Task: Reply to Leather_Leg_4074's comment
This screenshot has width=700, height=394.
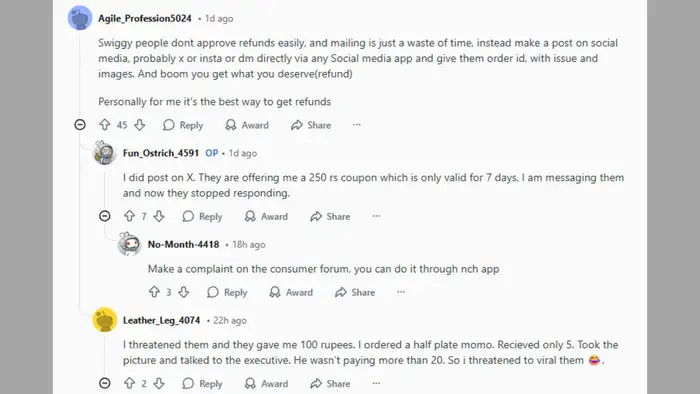Action: [202, 383]
